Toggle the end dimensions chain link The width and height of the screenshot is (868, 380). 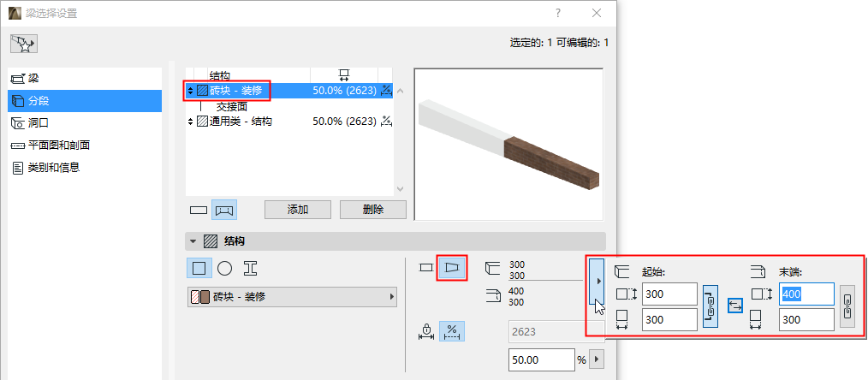[847, 306]
